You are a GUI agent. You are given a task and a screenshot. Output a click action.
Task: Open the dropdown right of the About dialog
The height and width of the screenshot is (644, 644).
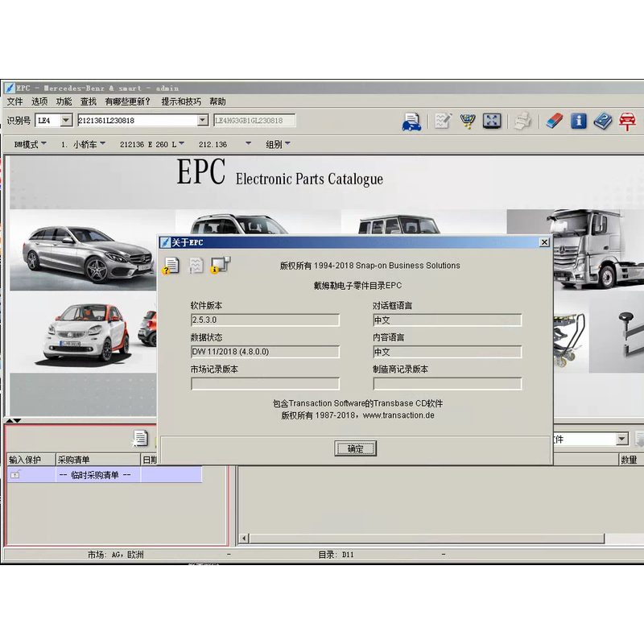[621, 439]
